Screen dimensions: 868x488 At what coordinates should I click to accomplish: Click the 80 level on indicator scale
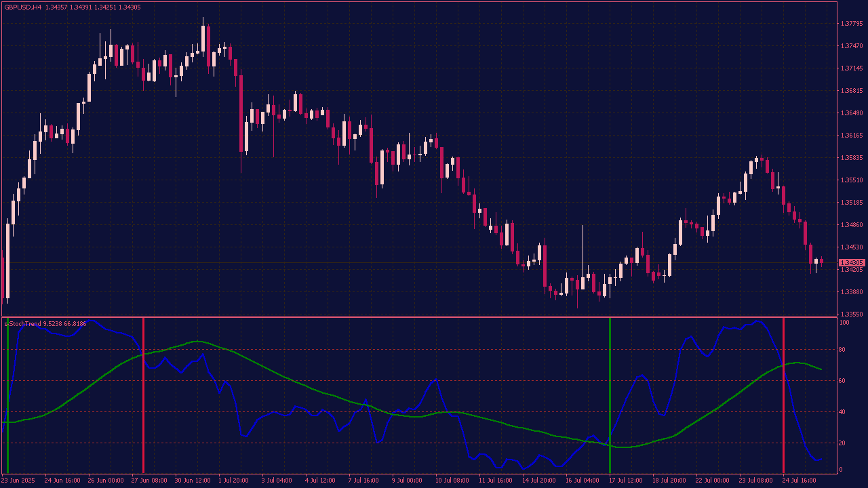(x=844, y=350)
